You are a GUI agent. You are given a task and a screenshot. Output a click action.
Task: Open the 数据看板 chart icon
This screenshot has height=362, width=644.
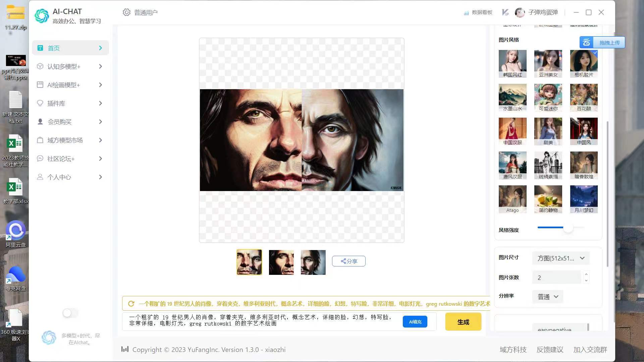[466, 13]
